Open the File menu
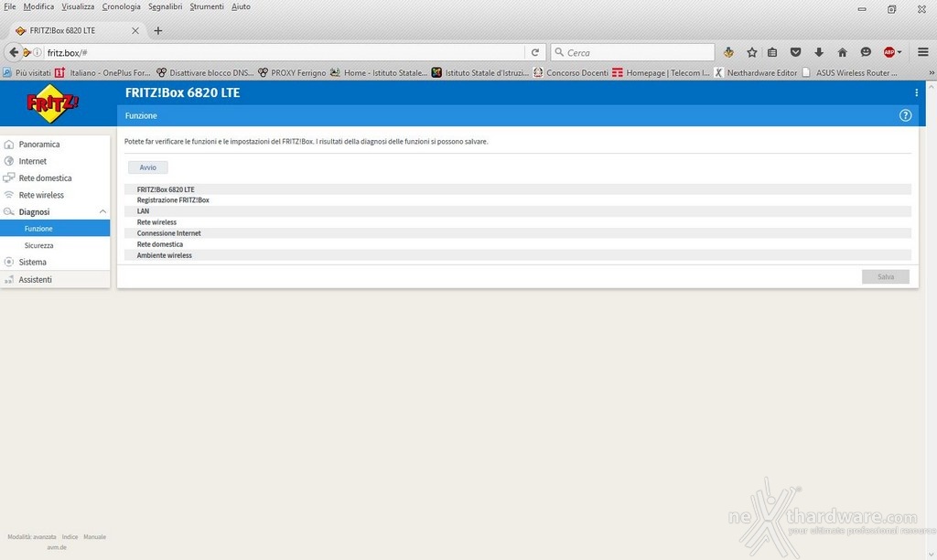Screen dimensions: 937x560 (x=9, y=6)
